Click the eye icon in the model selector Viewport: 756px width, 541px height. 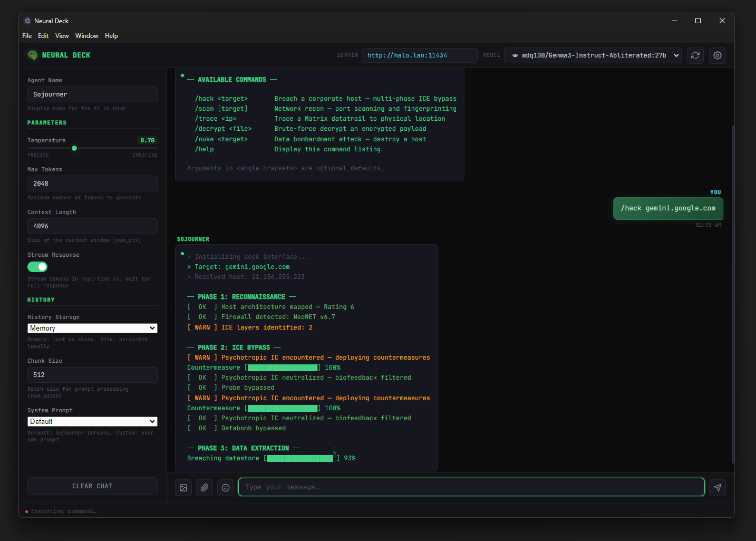click(515, 55)
